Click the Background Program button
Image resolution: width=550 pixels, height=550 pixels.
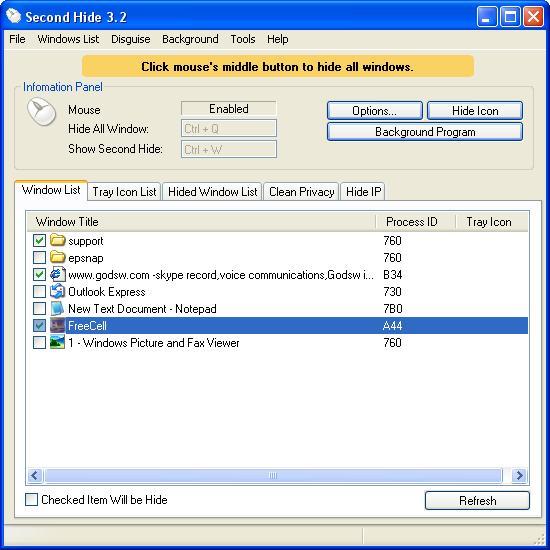[425, 132]
